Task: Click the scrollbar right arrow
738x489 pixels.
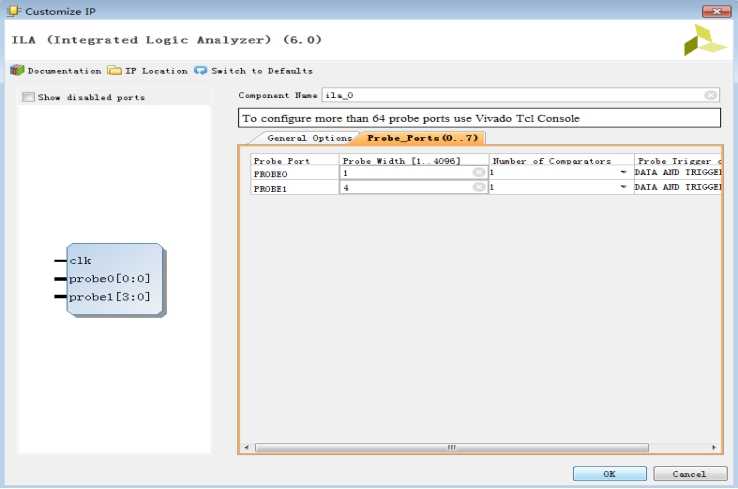Action: [714, 447]
